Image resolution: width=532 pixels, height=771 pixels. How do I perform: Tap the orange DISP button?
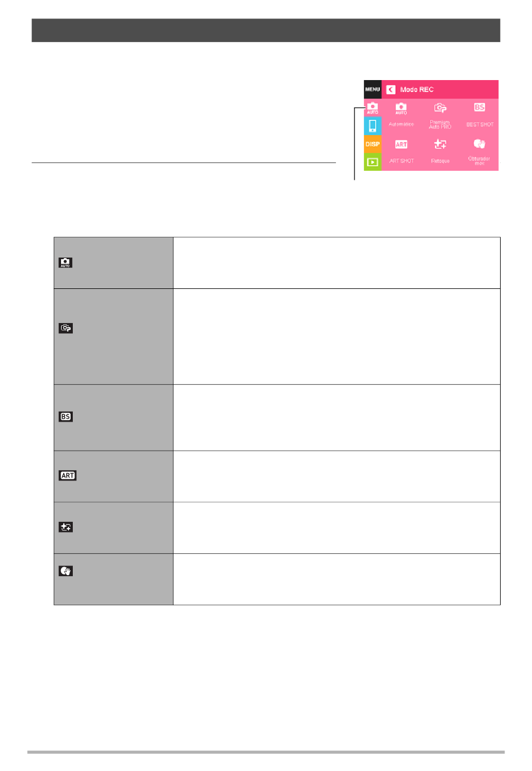[x=372, y=144]
